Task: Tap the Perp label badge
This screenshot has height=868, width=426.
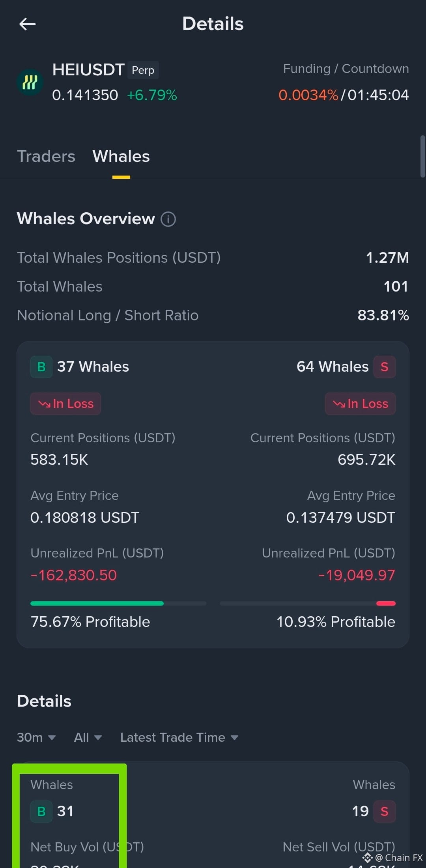Action: click(x=143, y=70)
